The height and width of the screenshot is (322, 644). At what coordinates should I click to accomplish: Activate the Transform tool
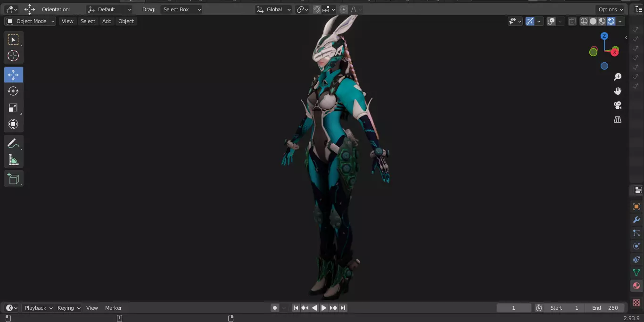tap(13, 124)
